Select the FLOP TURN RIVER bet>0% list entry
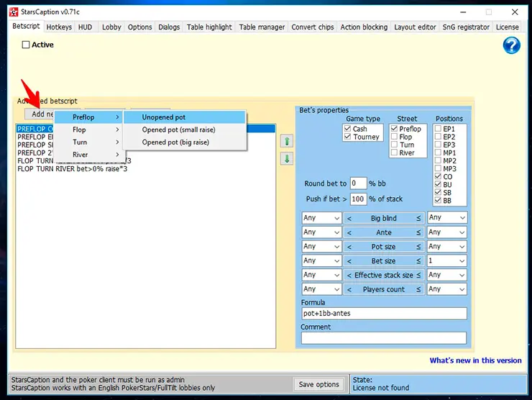The image size is (532, 400). [72, 169]
